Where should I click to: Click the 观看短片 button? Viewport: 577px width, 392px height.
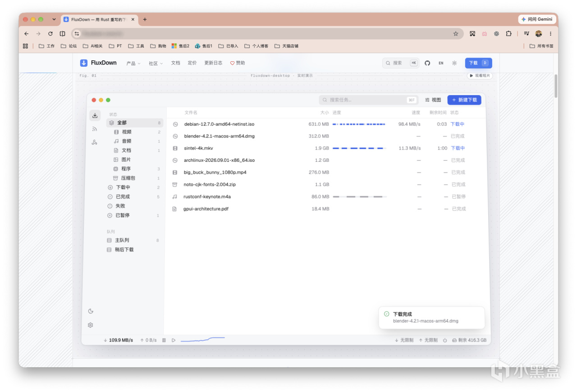coord(480,76)
